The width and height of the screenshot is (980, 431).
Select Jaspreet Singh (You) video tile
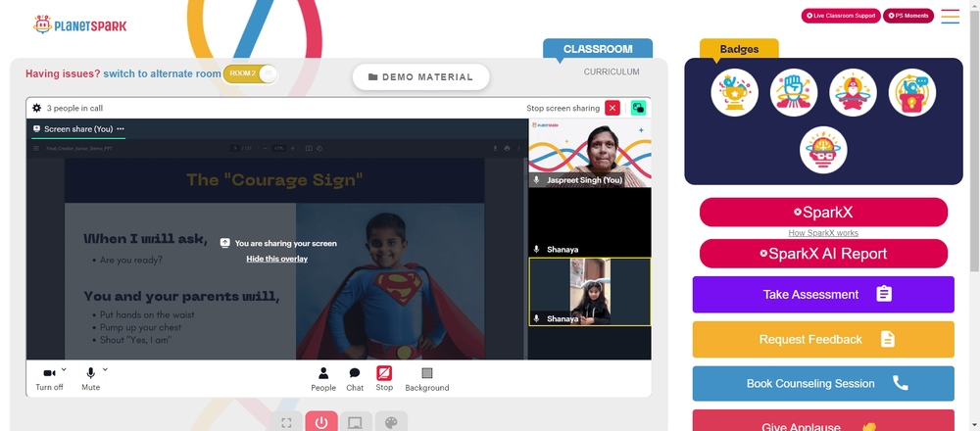point(590,153)
